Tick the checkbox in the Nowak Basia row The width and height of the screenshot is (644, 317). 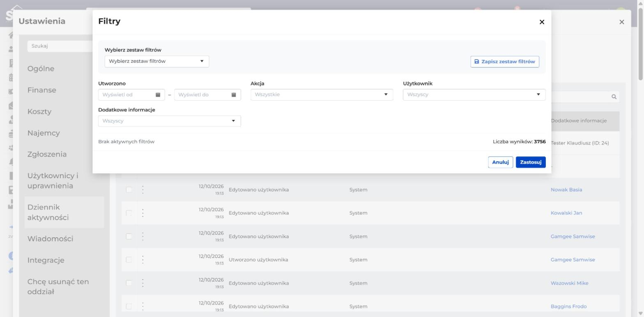click(x=129, y=190)
